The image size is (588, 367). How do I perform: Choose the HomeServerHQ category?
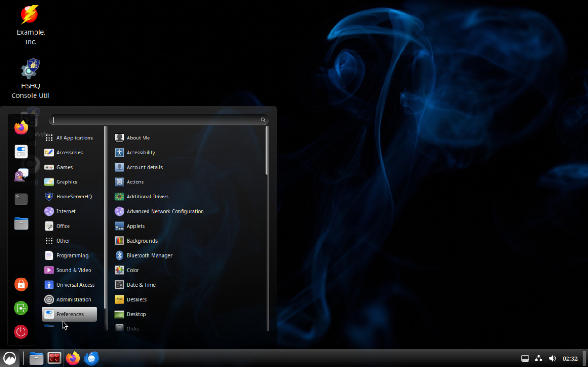74,197
